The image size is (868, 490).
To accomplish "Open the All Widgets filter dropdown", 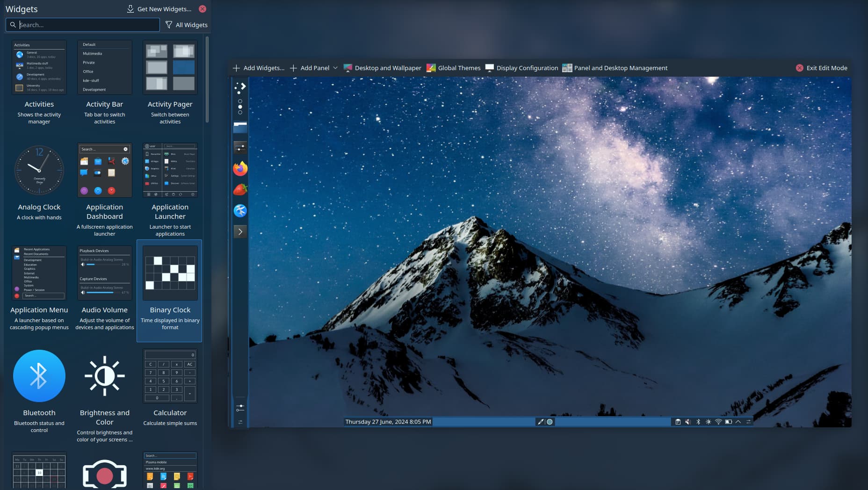I will click(x=187, y=25).
